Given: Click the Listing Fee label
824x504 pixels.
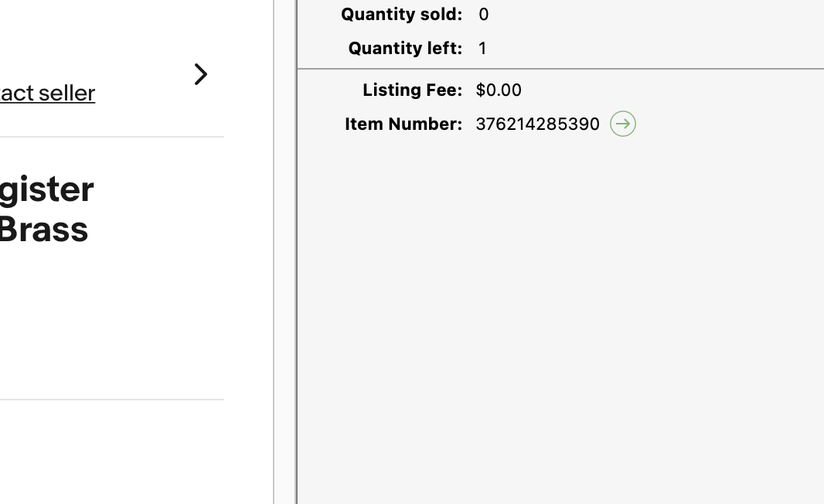Looking at the screenshot, I should point(413,90).
